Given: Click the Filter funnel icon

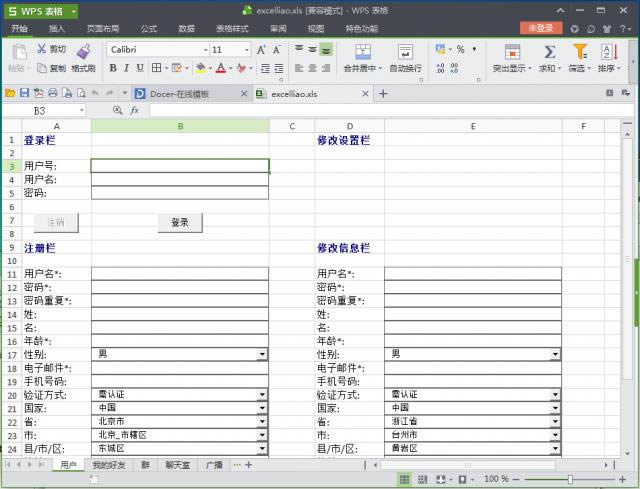Looking at the screenshot, I should click(x=580, y=52).
